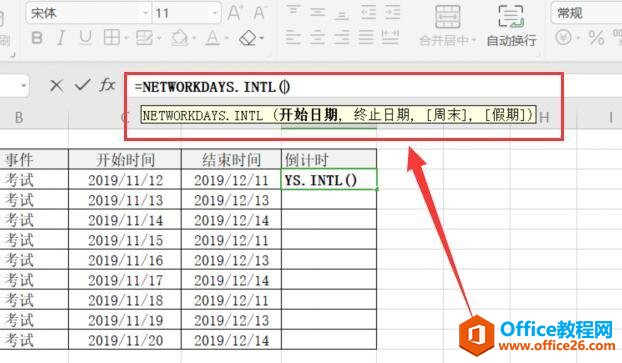Open the font size 11 dropdown

pos(215,13)
